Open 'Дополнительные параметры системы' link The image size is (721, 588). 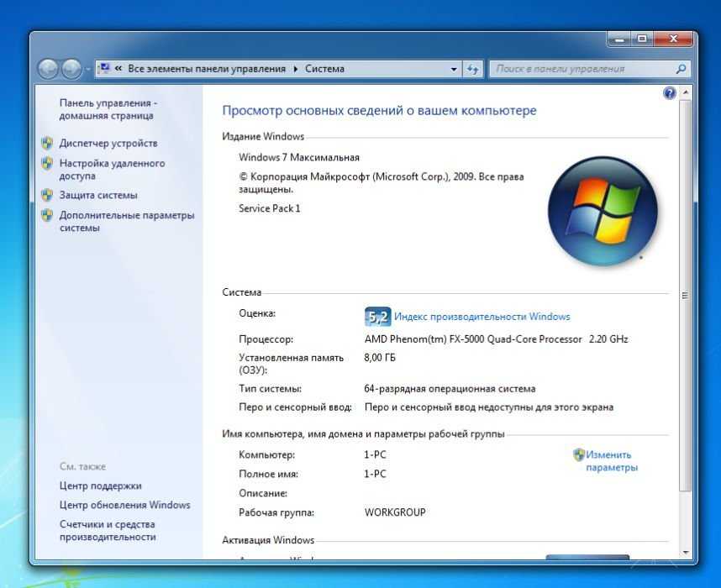coord(127,222)
